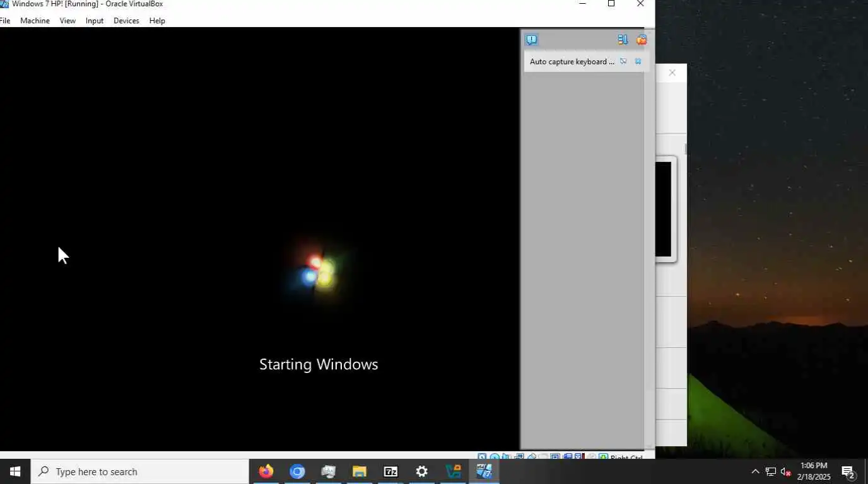The image size is (868, 484).
Task: Toggle the Notification Center speech-bubble icon
Action: pyautogui.click(x=532, y=40)
